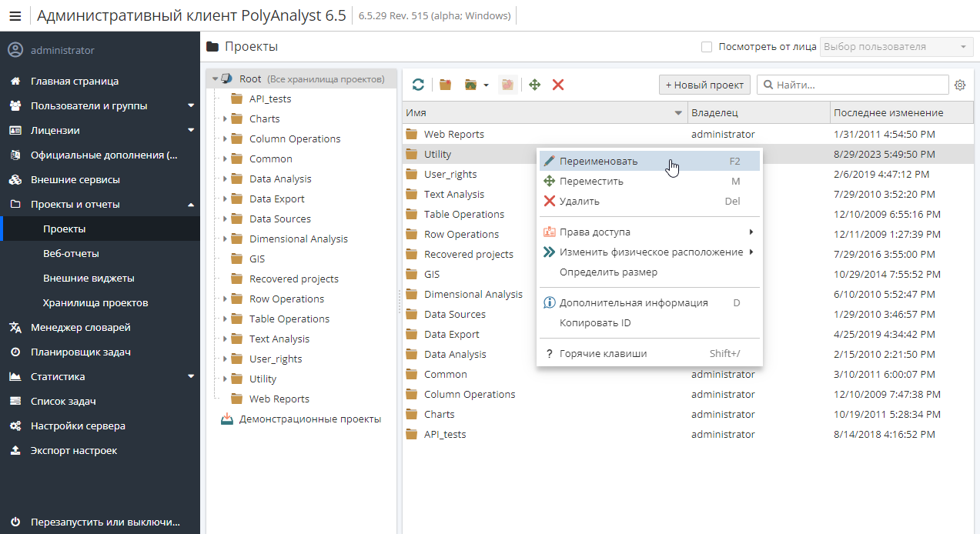The width and height of the screenshot is (980, 534).
Task: Click User_rights folder icon in table
Action: pos(411,174)
